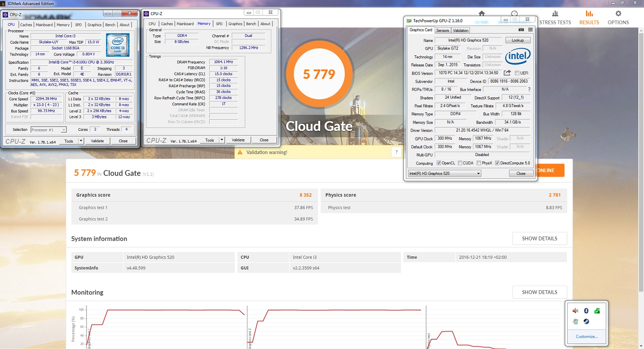
Task: Click Show Details for System information
Action: (540, 238)
